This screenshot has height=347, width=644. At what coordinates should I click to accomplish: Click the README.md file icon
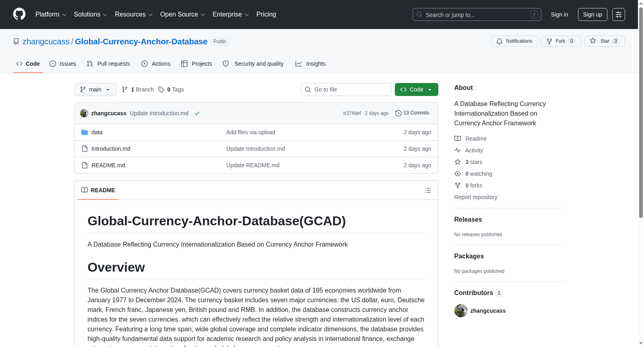coord(85,165)
